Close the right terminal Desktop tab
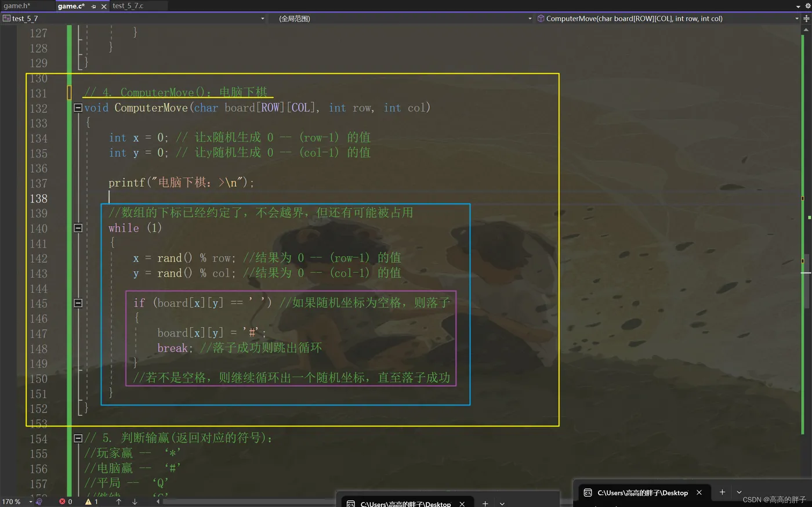The width and height of the screenshot is (812, 507). pyautogui.click(x=699, y=492)
